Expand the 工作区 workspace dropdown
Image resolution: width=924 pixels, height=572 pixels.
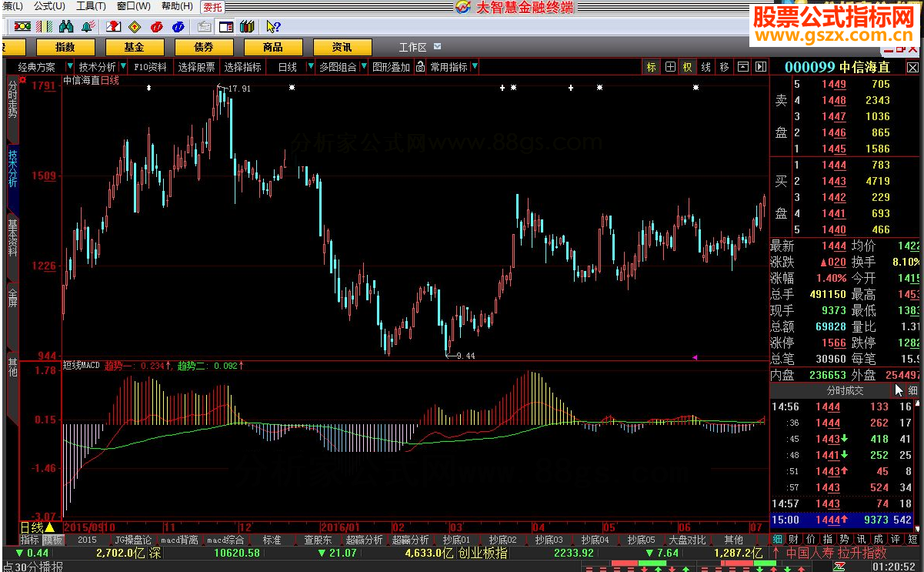[438, 47]
